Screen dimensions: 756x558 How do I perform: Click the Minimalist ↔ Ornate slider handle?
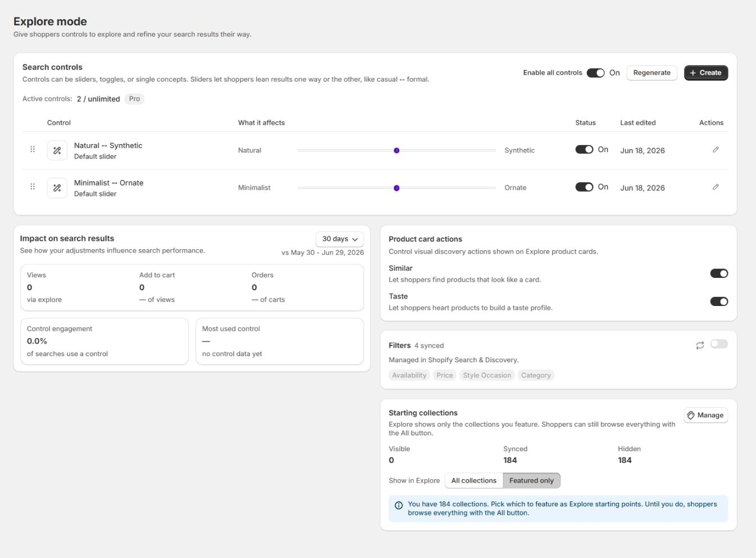tap(396, 188)
